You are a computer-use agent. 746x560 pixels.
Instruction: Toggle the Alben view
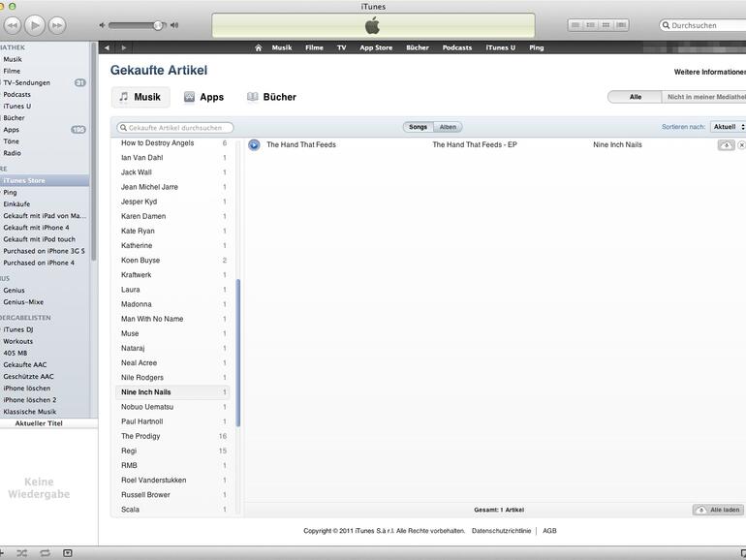click(448, 127)
